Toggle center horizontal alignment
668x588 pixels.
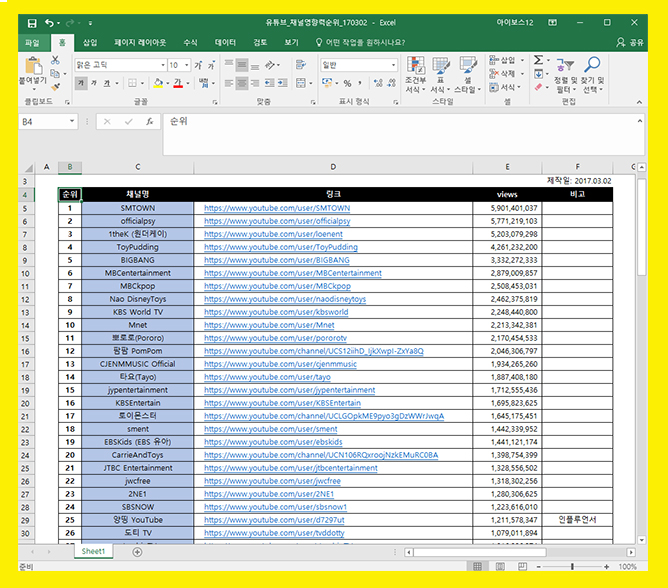click(x=242, y=83)
